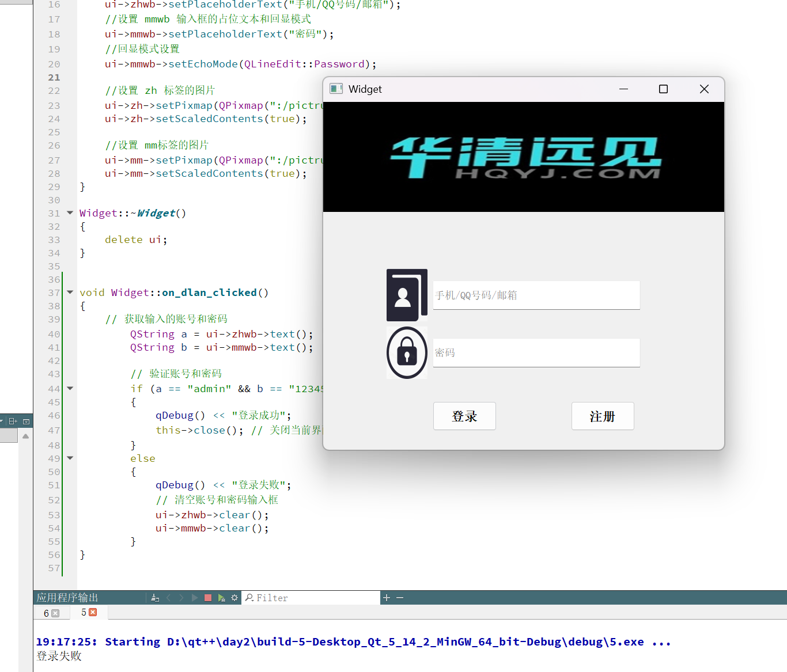
Task: Click the '// 清空账号和密码输入框' comment
Action: (x=217, y=500)
